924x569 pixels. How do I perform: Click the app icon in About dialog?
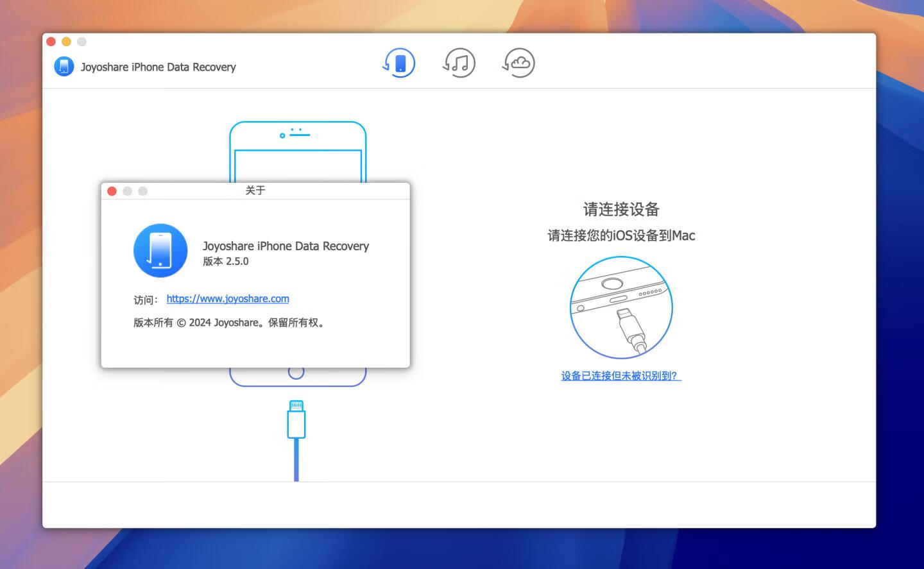point(160,250)
